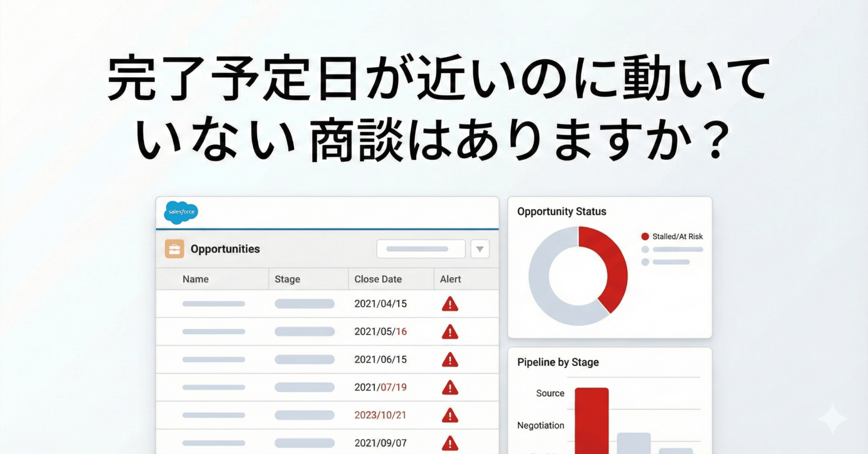Image resolution: width=868 pixels, height=454 pixels.
Task: Click the alert icon beside 2021/05/16
Action: point(449,332)
